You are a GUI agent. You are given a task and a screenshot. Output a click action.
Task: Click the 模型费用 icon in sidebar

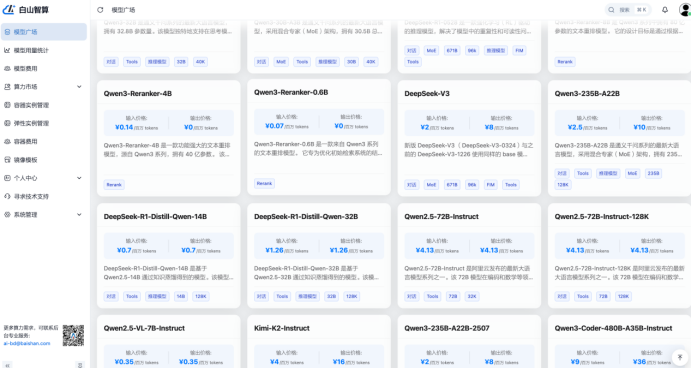pos(7,68)
